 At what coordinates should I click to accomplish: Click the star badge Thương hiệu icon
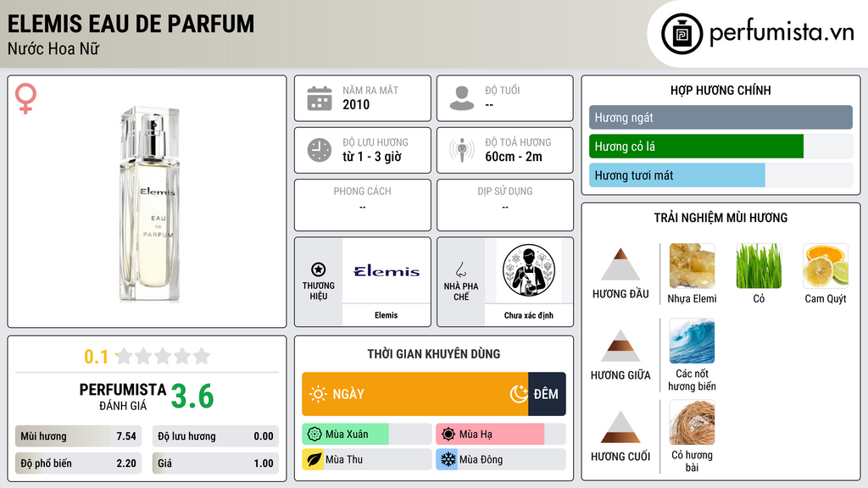[319, 269]
